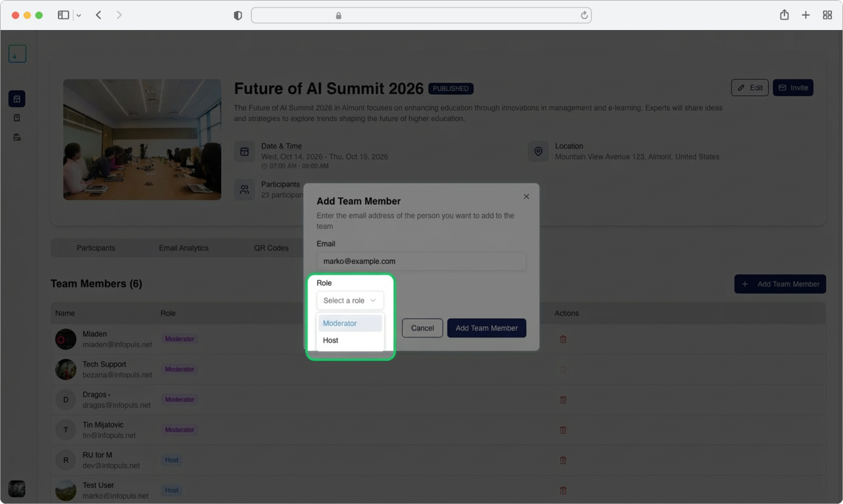The height and width of the screenshot is (504, 843).
Task: Click the page reload icon
Action: click(584, 15)
